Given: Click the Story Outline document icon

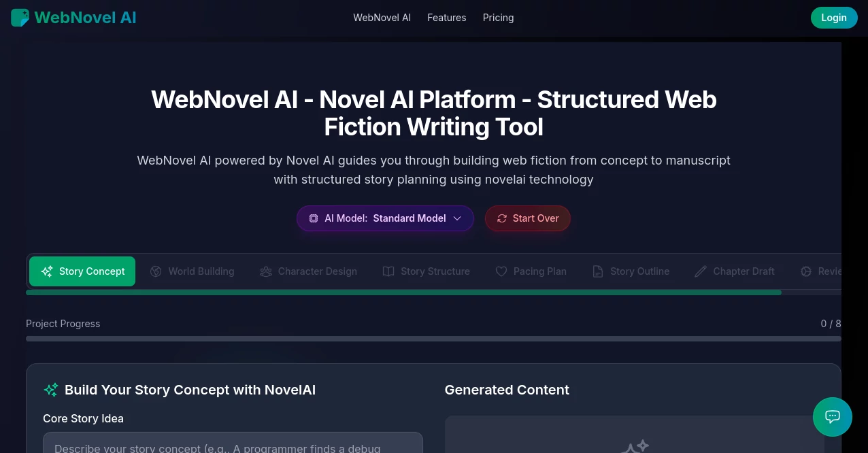Looking at the screenshot, I should tap(598, 271).
